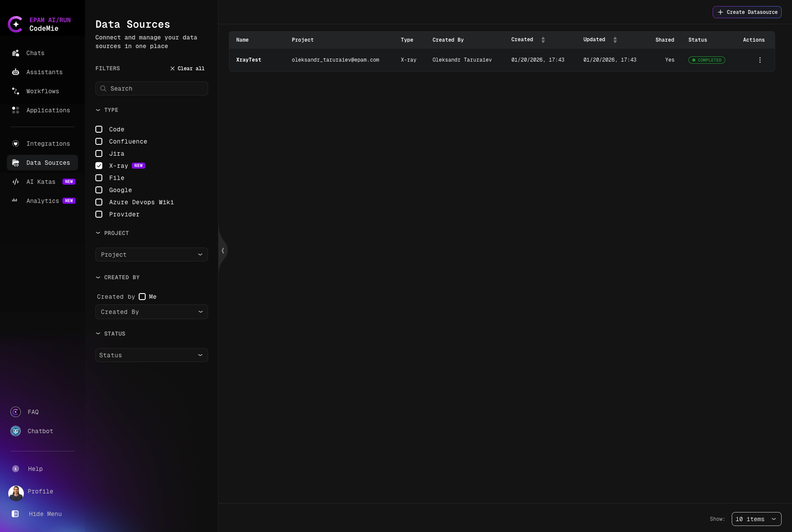Screen dimensions: 792x532
Task: Open the Status dropdown filter
Action: coord(151,355)
